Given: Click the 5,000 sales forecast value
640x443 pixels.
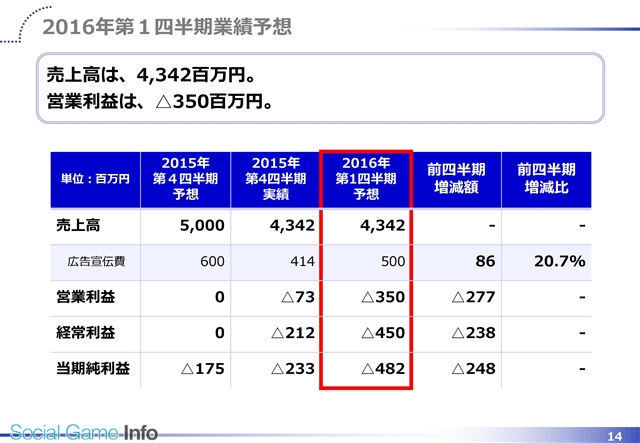Looking at the screenshot, I should pyautogui.click(x=202, y=225).
